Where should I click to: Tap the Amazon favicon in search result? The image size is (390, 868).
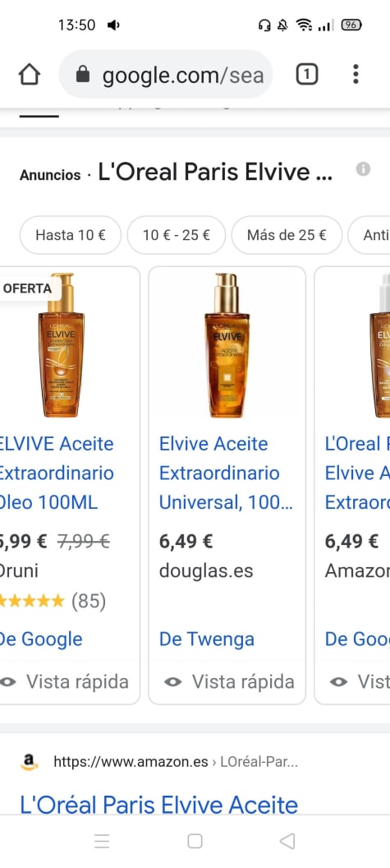pyautogui.click(x=30, y=762)
